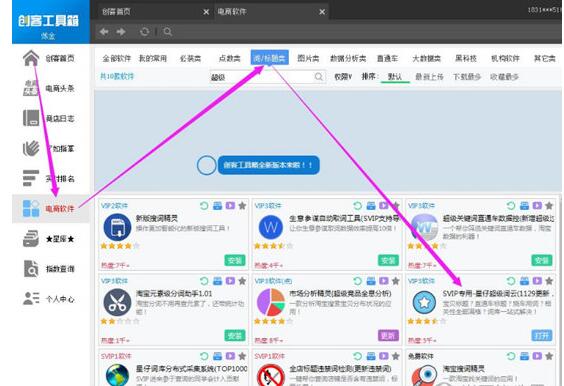Viewport: 564px width, 386px height.
Task: Install 超级关键词直通车数据挖 with 安装 button
Action: (542, 260)
